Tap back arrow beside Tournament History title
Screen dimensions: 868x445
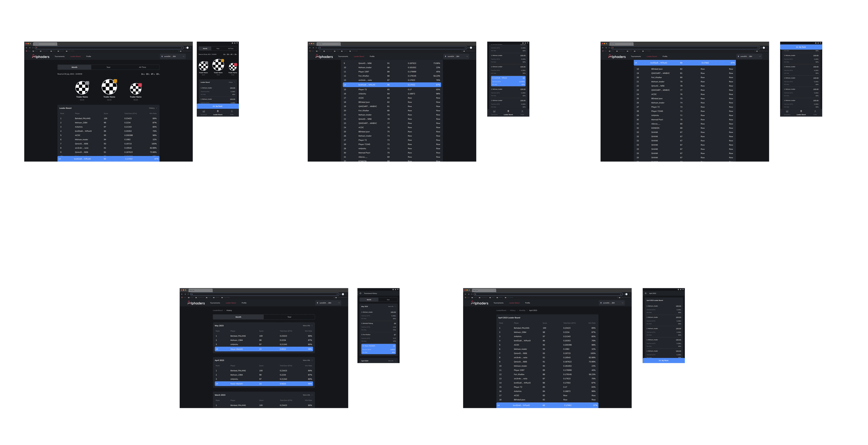[361, 293]
